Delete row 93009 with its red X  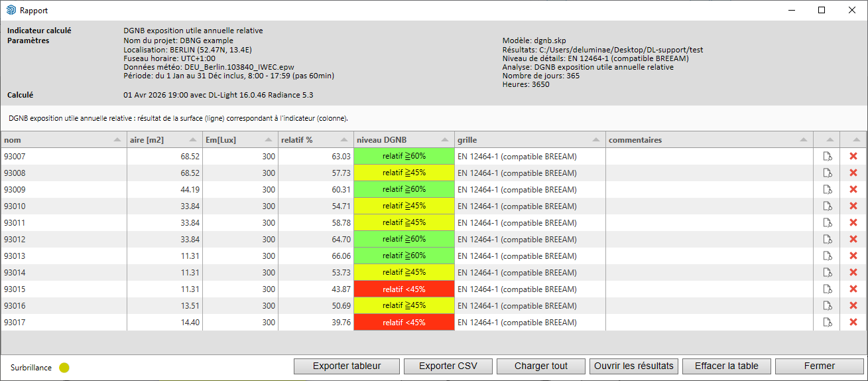(x=853, y=190)
